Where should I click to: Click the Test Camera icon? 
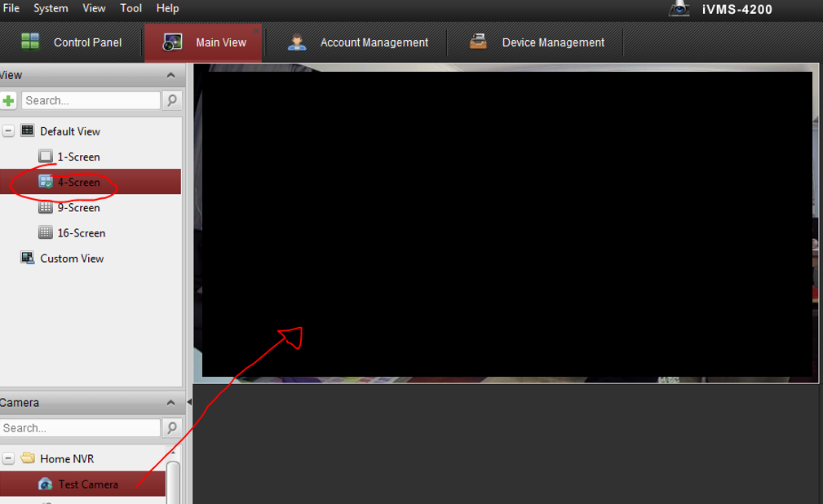[46, 484]
